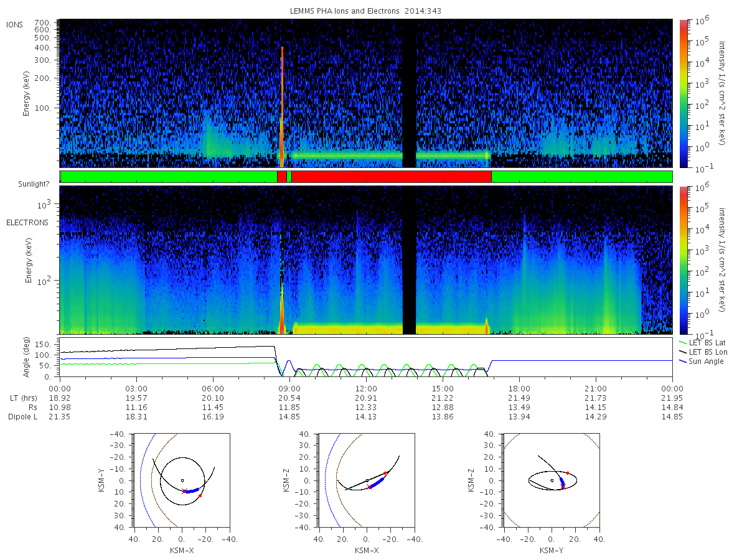Click the 12:00 time axis label
Viewport: 747px width, 560px height.
(x=366, y=386)
